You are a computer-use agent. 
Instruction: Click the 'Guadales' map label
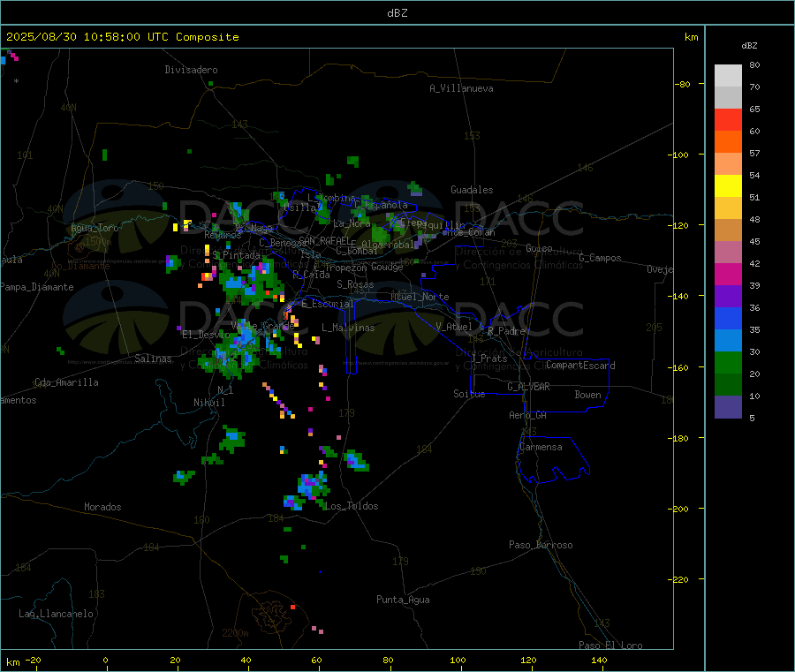pos(472,190)
